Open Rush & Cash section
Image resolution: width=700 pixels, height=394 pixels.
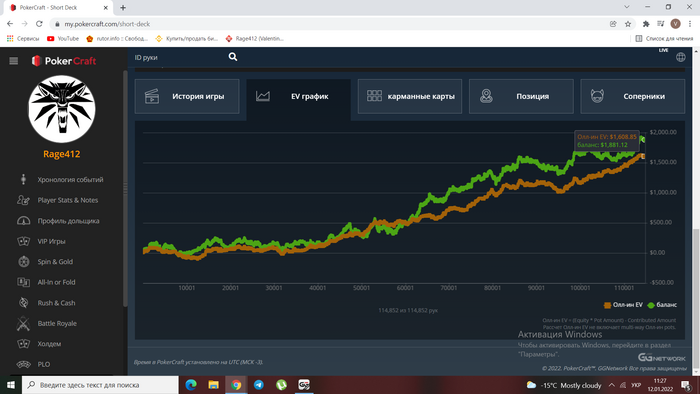click(x=56, y=303)
